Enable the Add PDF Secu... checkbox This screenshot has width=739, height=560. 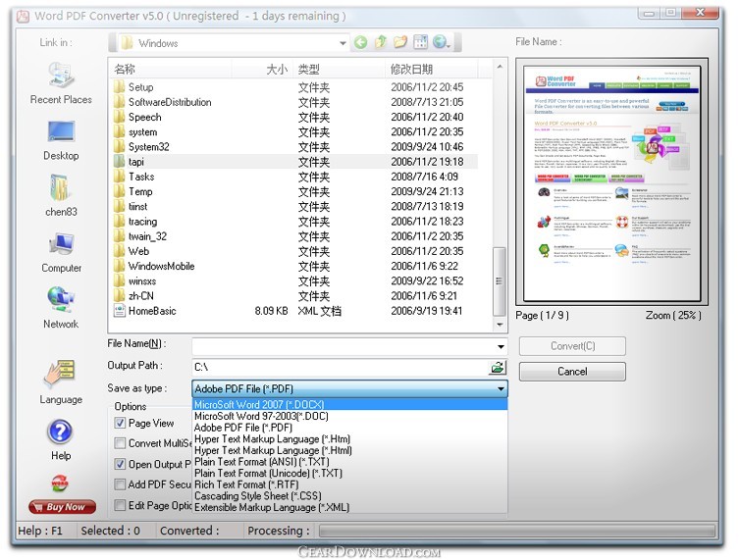(x=120, y=484)
